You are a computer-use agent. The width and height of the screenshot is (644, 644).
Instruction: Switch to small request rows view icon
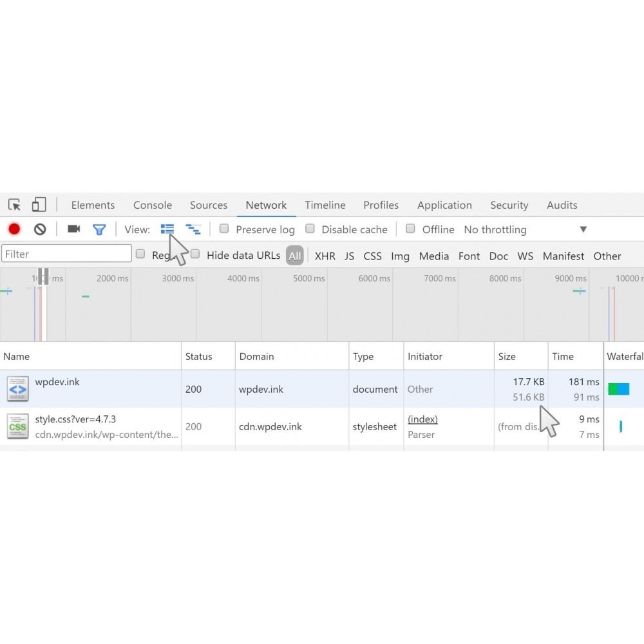pyautogui.click(x=193, y=229)
